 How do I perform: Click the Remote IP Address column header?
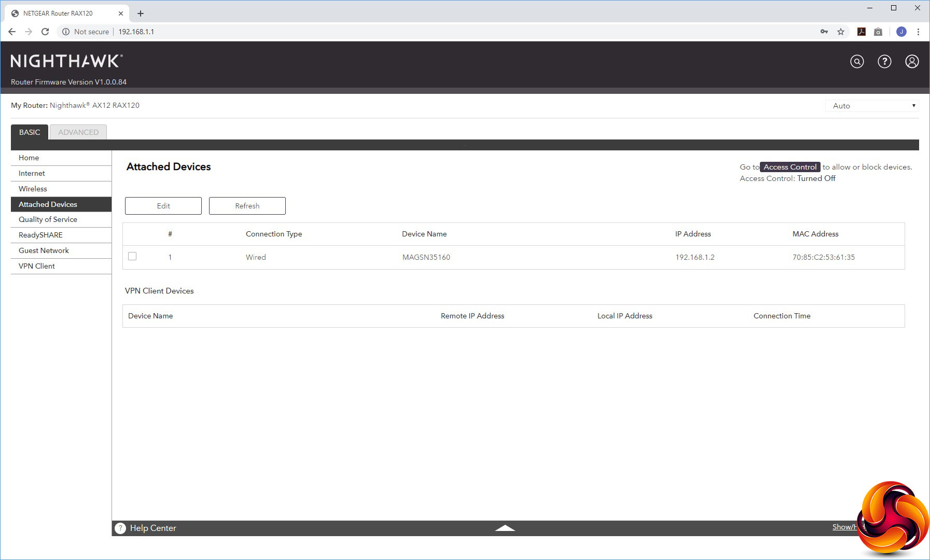coord(473,316)
